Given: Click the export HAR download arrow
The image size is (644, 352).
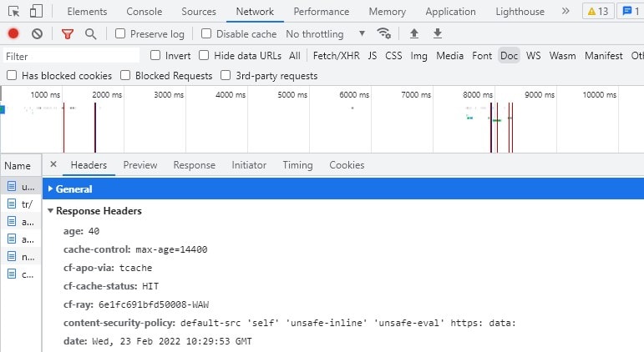Looking at the screenshot, I should [x=438, y=33].
